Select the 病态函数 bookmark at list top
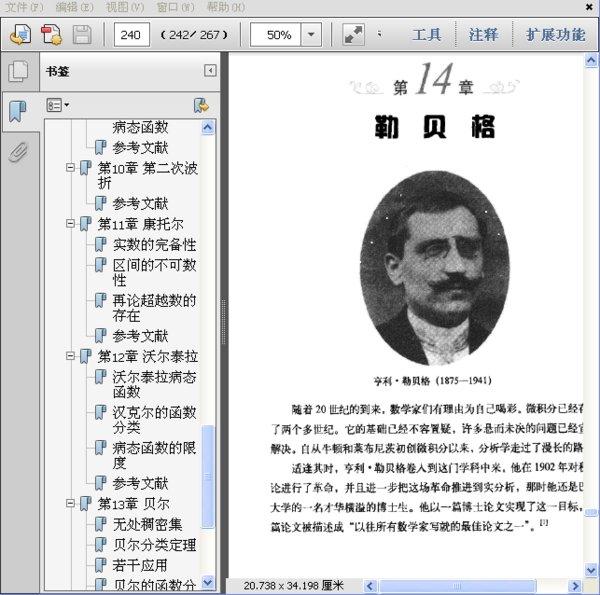Viewport: 600px width, 595px height. pyautogui.click(x=140, y=127)
